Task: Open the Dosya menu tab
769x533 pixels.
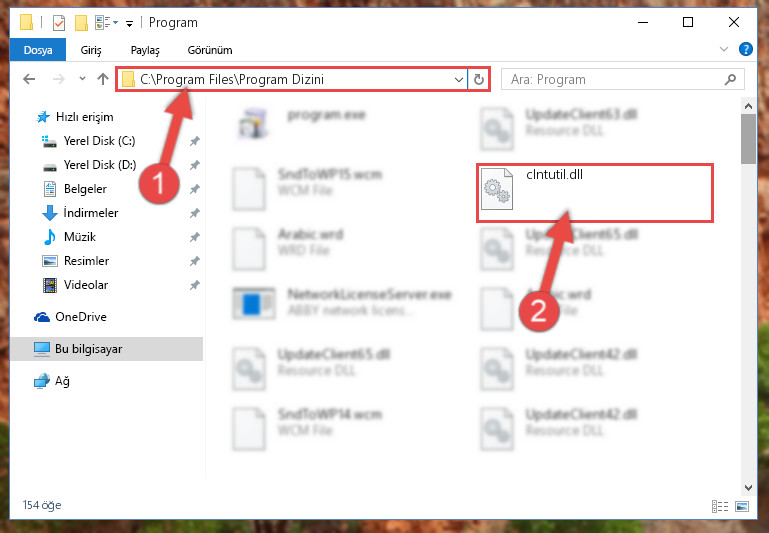Action: (38, 50)
